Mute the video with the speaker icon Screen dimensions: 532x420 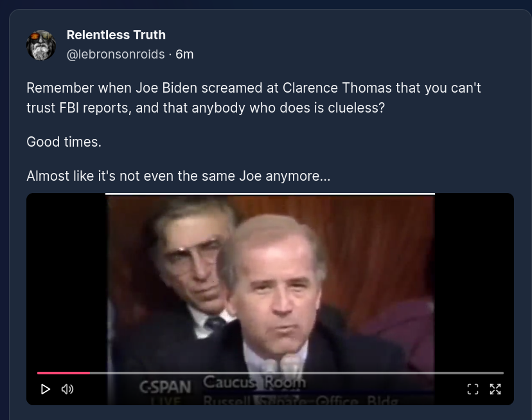coord(67,389)
